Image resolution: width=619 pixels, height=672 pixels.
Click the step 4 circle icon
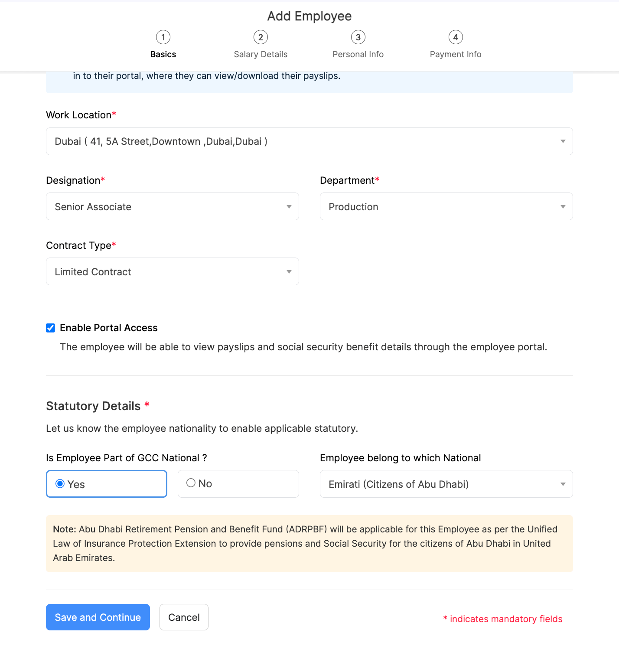[x=456, y=37]
